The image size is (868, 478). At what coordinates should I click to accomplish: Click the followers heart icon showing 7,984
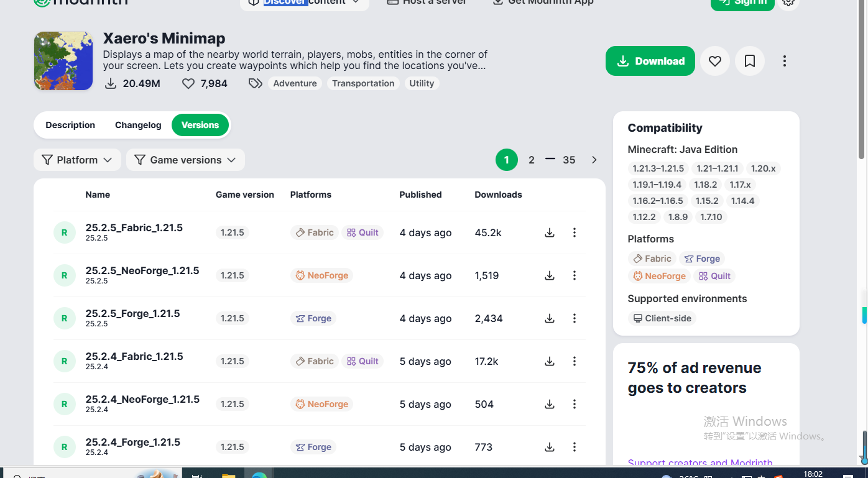tap(188, 83)
